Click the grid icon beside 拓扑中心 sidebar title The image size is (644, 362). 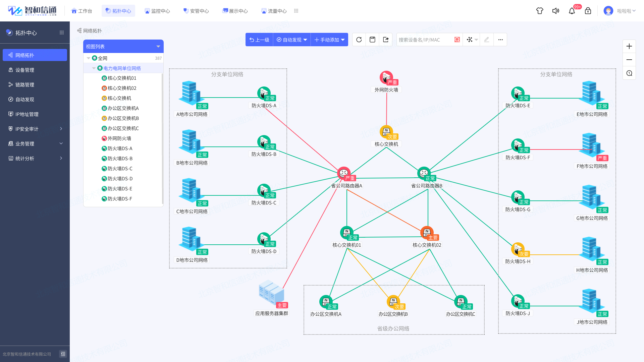click(62, 33)
